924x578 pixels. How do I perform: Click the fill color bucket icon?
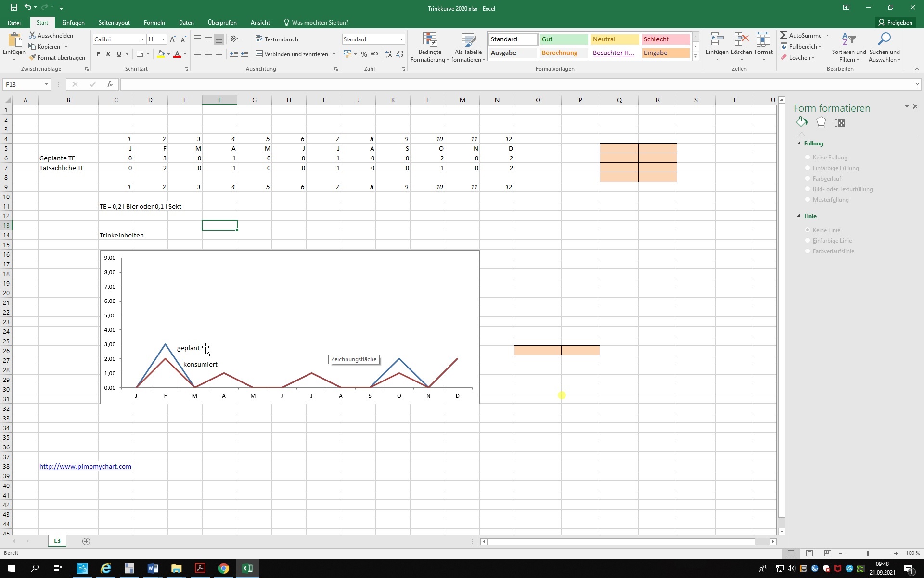[161, 54]
